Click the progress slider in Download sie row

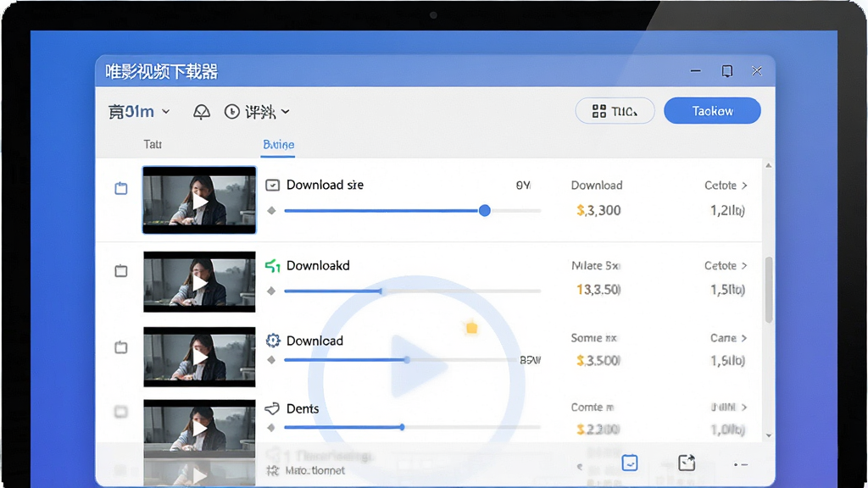(x=413, y=210)
